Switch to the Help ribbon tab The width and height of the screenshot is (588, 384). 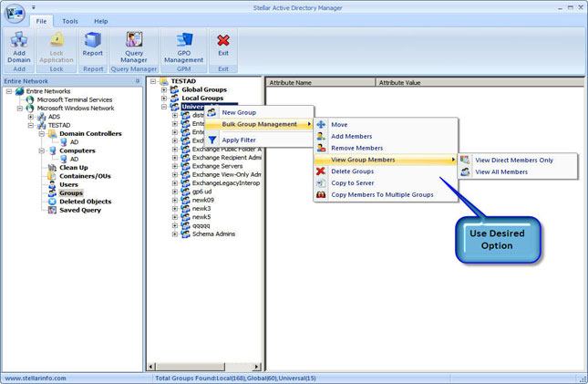(x=101, y=21)
